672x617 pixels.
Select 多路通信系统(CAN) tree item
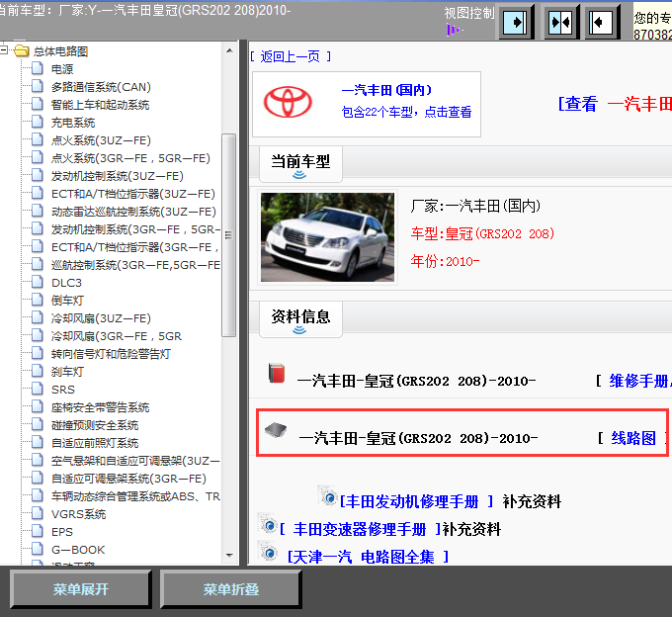101,87
